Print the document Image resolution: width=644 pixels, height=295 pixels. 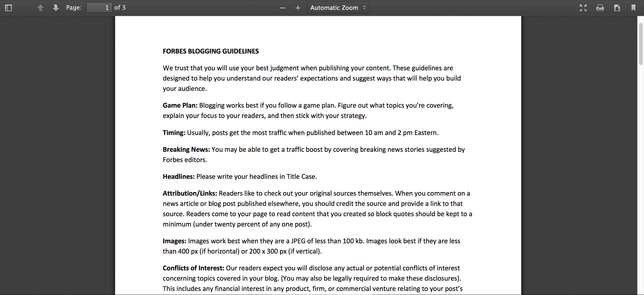(x=600, y=8)
